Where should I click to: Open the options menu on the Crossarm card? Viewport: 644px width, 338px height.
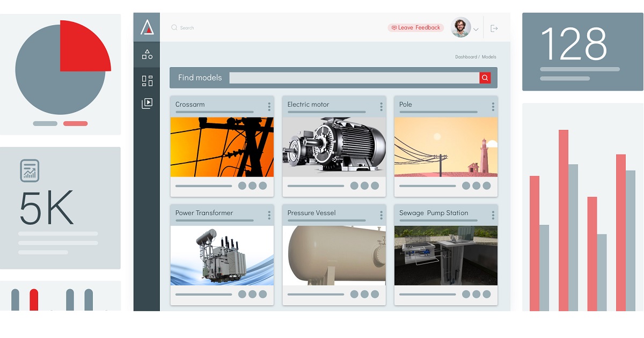click(x=269, y=106)
